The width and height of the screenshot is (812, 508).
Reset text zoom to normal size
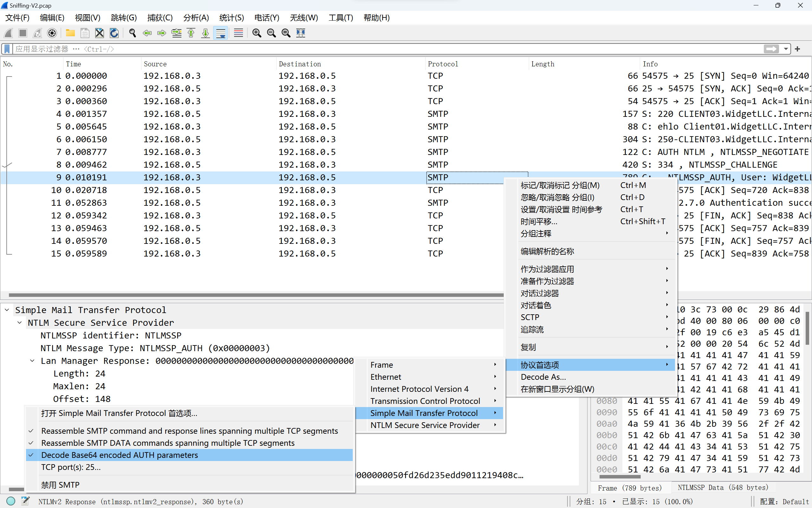click(x=286, y=33)
